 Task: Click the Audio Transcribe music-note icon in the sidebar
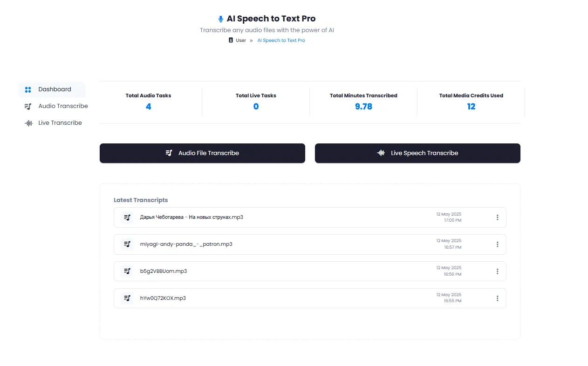28,106
